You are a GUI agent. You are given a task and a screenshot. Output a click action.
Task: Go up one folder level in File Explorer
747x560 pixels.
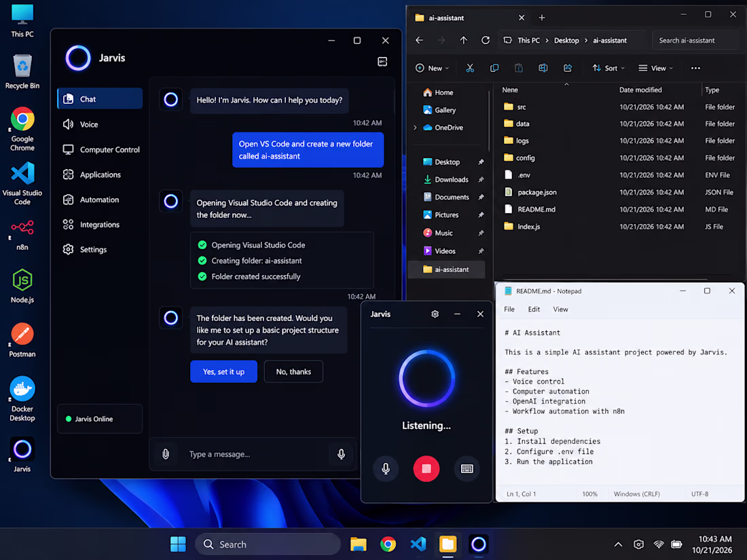point(463,41)
